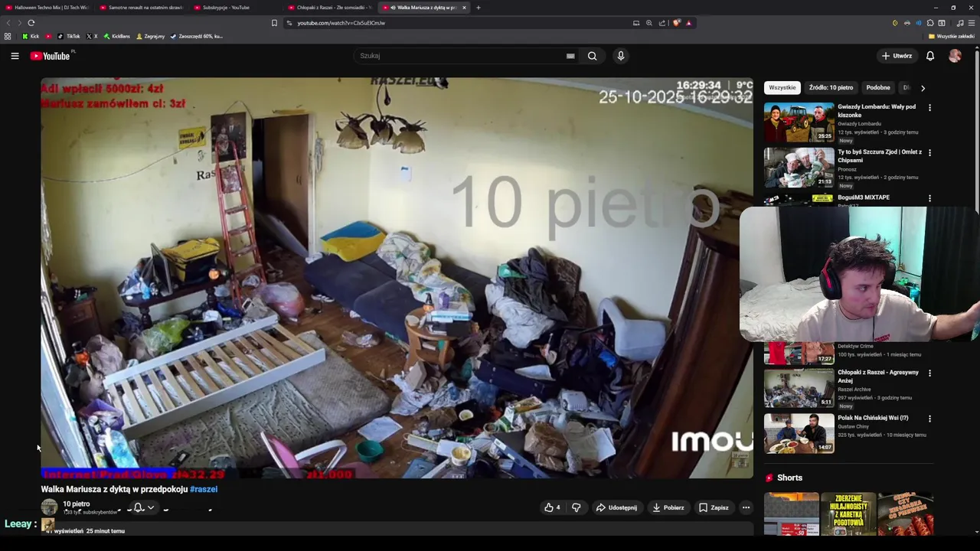Image resolution: width=980 pixels, height=551 pixels.
Task: Open the zoom magnifier in address bar
Action: tap(649, 23)
